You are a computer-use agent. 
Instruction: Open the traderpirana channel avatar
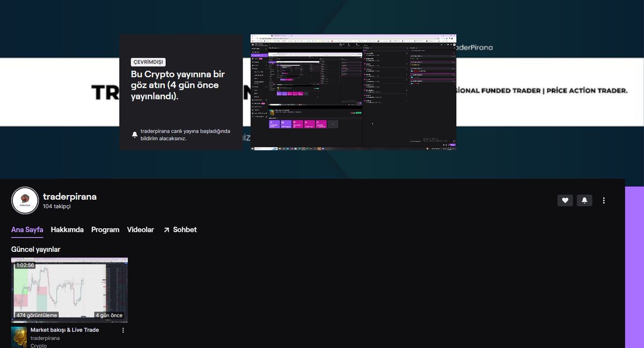[x=25, y=201]
